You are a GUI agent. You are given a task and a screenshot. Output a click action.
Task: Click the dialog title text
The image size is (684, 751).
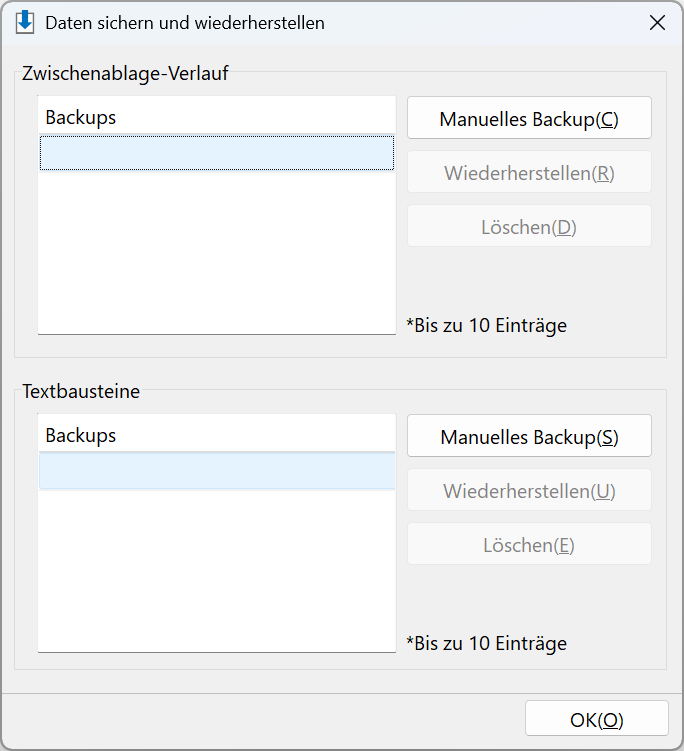185,23
